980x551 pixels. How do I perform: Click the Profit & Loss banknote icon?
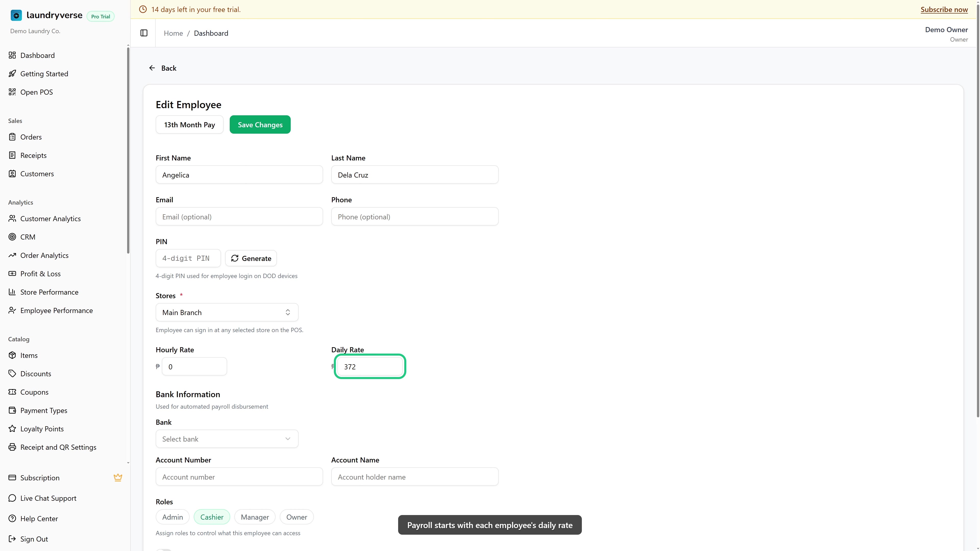click(12, 273)
